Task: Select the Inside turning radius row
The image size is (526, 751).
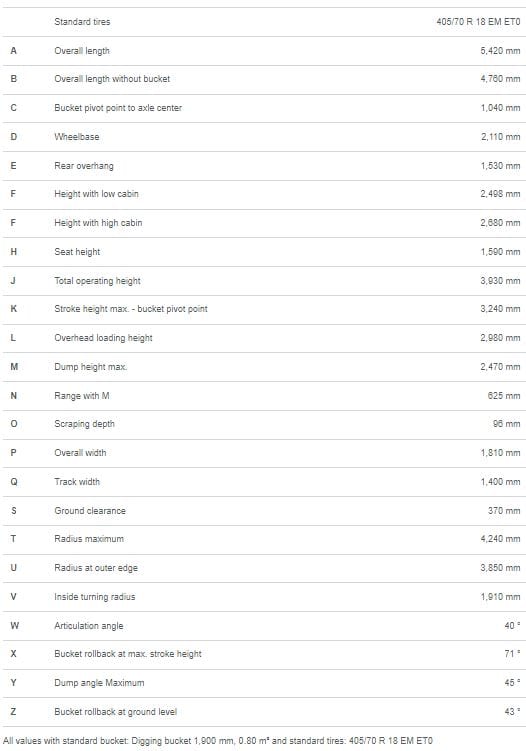Action: click(x=263, y=597)
